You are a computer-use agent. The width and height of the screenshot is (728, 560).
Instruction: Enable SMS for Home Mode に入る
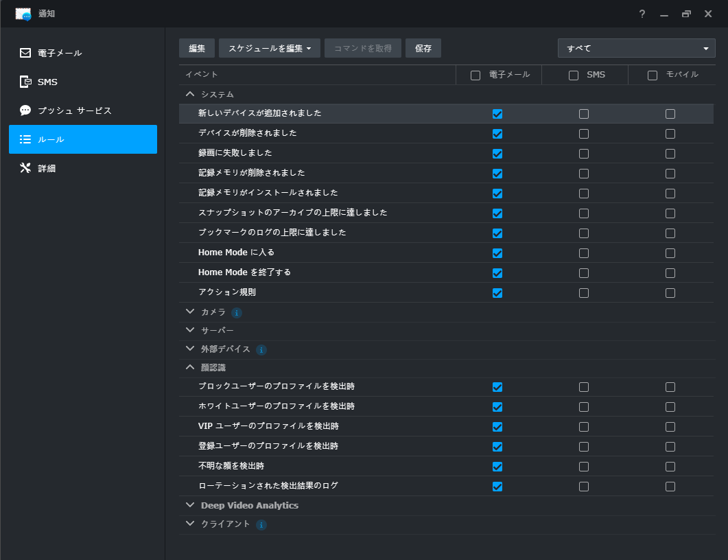pyautogui.click(x=584, y=253)
